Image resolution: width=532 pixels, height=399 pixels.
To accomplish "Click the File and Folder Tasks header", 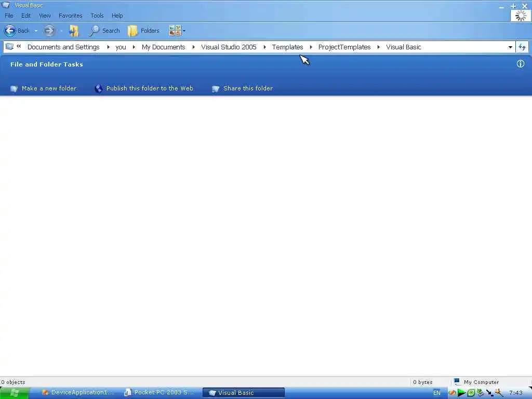I will [x=46, y=64].
